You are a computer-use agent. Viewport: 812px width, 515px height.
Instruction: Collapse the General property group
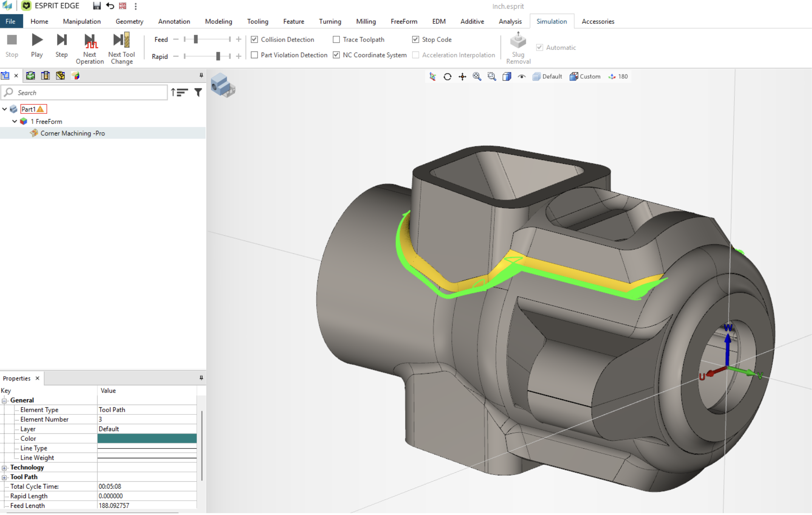(x=4, y=401)
